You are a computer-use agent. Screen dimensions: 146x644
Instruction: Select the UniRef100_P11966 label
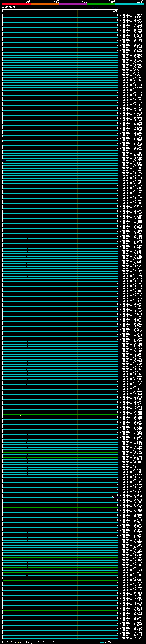131,316
